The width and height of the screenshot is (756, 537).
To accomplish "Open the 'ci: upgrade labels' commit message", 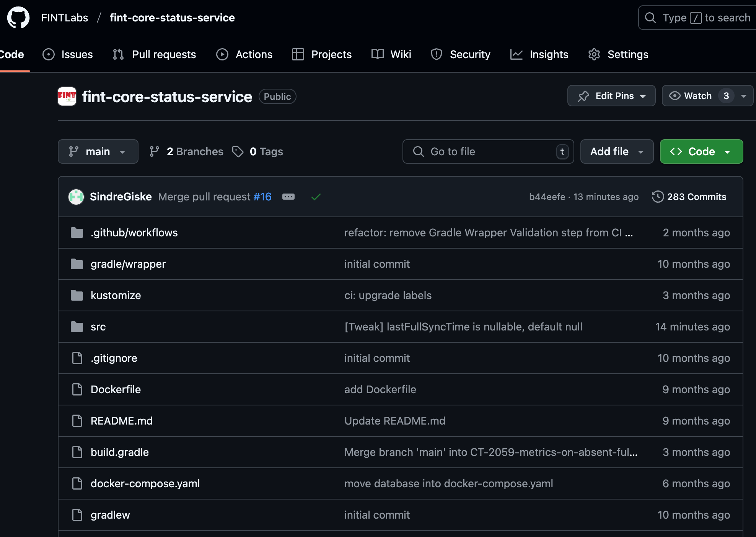I will pos(388,295).
